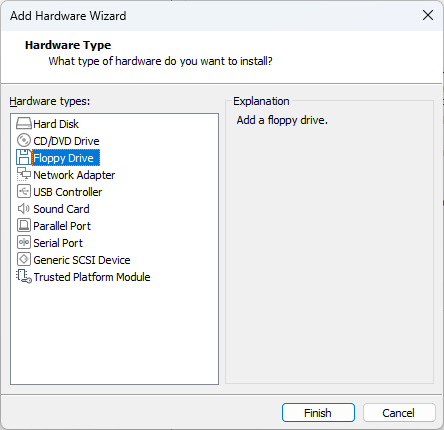
Task: Click the Hard Disk drive icon
Action: click(24, 124)
